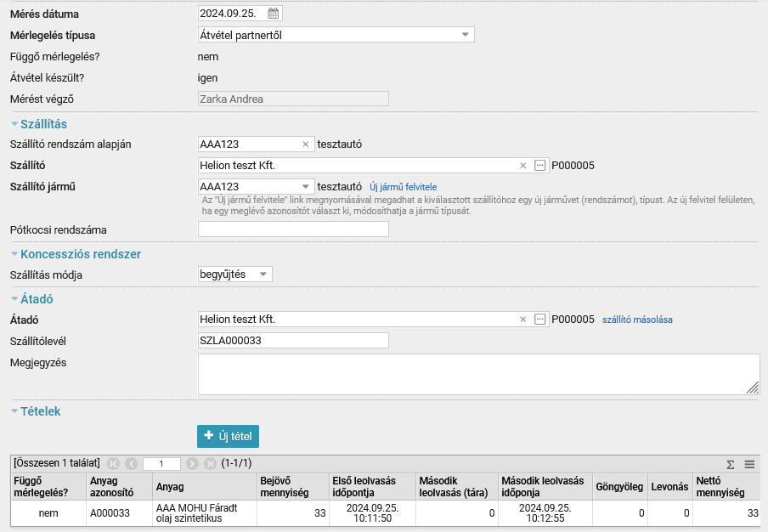Open Szállítás módja dropdown

(x=234, y=274)
